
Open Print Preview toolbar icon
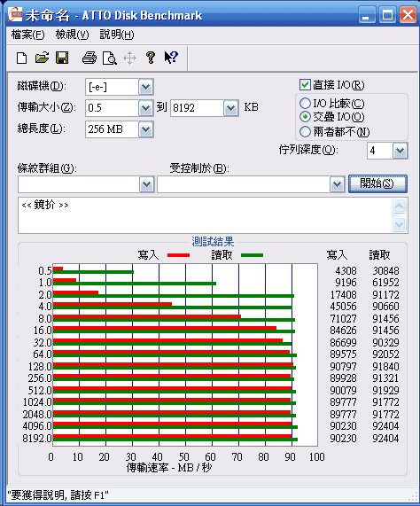(x=109, y=58)
